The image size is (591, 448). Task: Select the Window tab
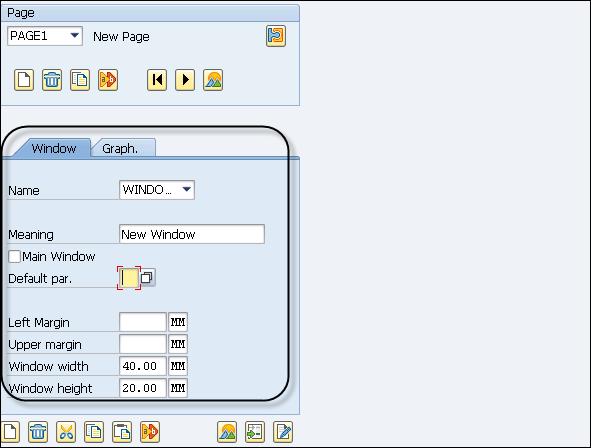point(54,148)
